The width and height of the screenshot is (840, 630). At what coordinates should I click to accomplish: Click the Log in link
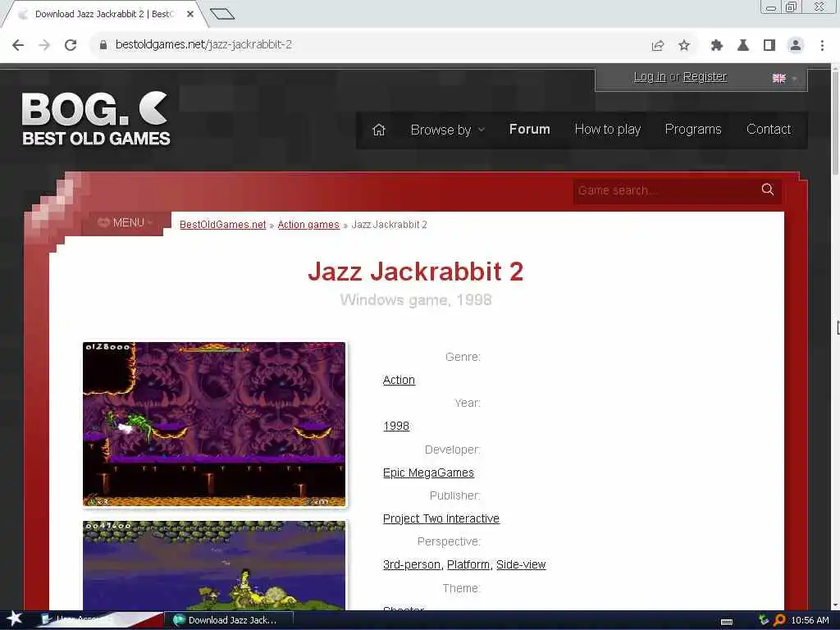pyautogui.click(x=650, y=77)
